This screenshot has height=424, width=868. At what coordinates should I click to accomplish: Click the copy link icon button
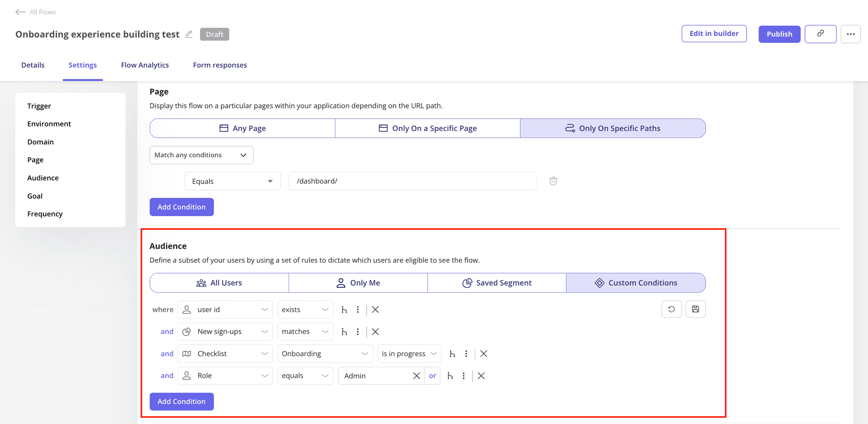coord(820,34)
